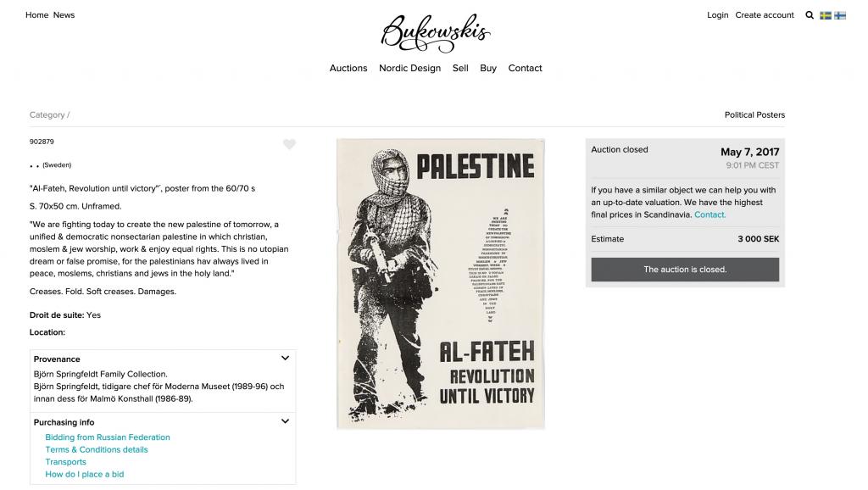The width and height of the screenshot is (868, 490).
Task: Open the Buy menu item
Action: click(x=488, y=68)
